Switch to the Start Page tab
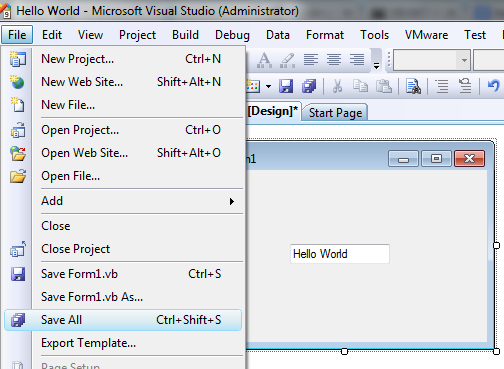The width and height of the screenshot is (504, 369). click(335, 113)
